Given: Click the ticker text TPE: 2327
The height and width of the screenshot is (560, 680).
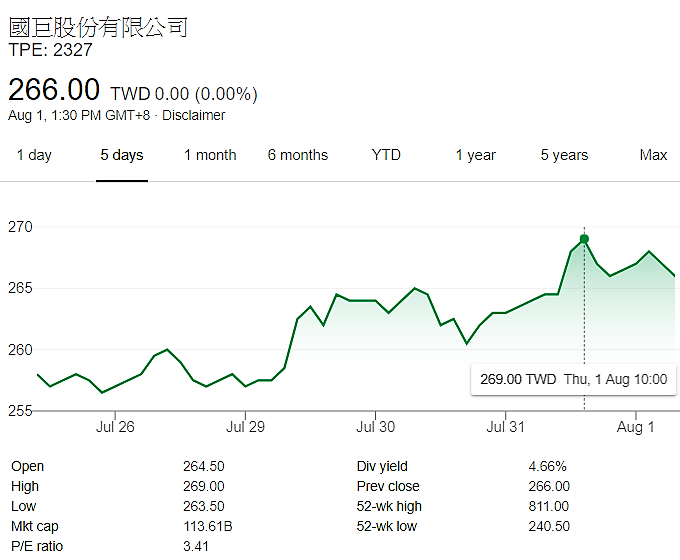Looking at the screenshot, I should click(50, 50).
